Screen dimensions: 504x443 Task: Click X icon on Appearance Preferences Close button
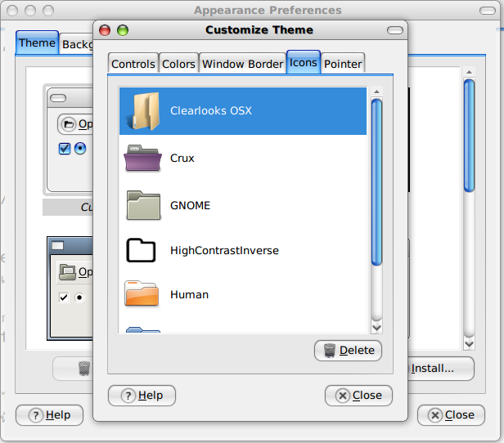pos(435,415)
